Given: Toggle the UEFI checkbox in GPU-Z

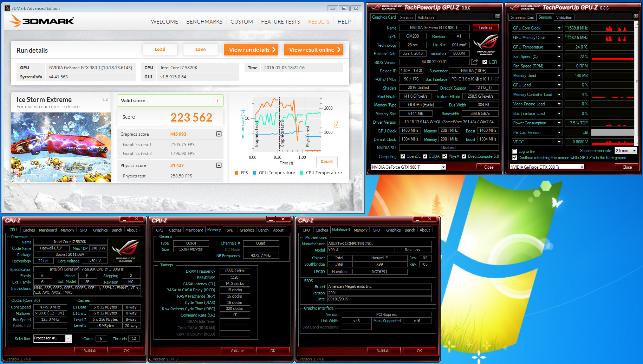Looking at the screenshot, I should pyautogui.click(x=485, y=62).
